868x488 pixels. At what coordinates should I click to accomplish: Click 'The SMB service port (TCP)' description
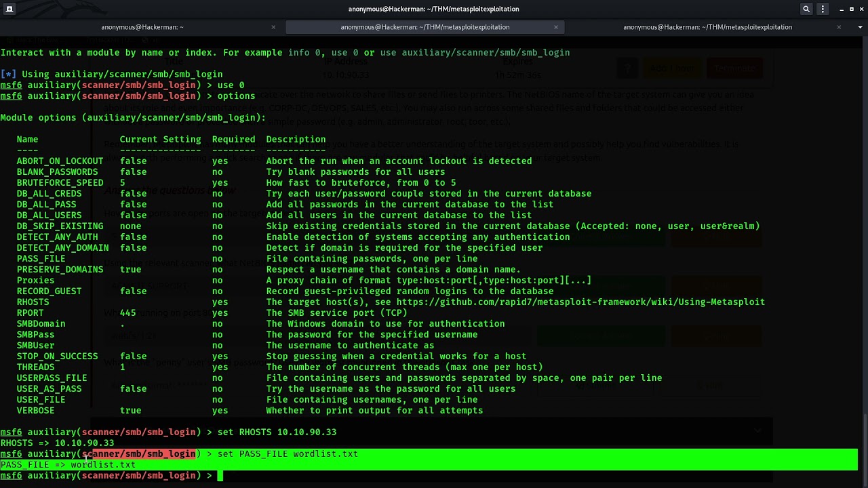[336, 313]
